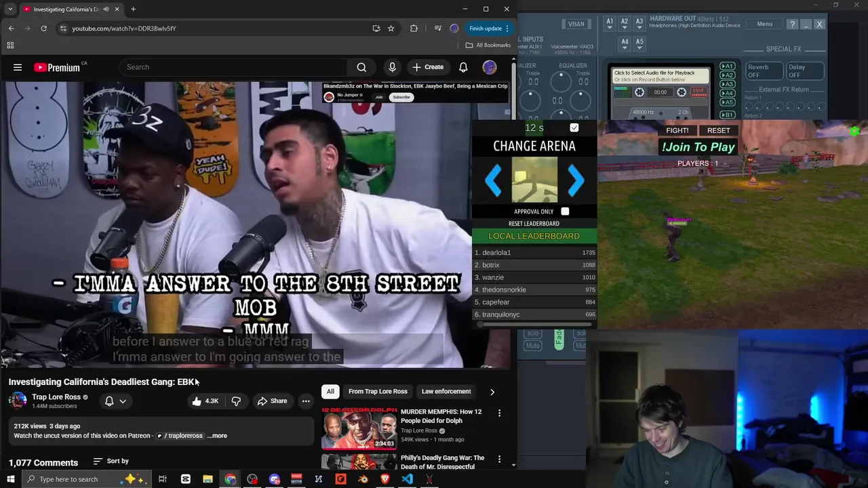Toggle cassette A3 output routing button

pos(727,84)
